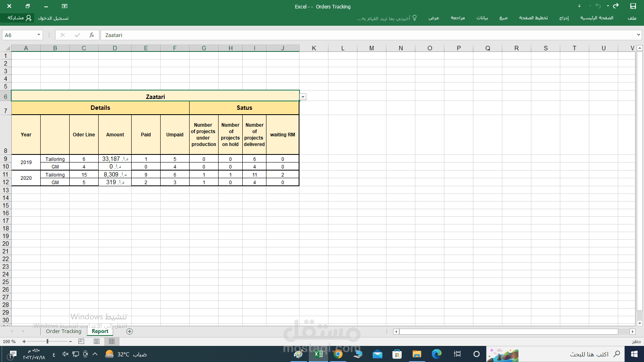The width and height of the screenshot is (644, 362).
Task: Open Microsoft Edge from taskbar
Action: (x=437, y=354)
